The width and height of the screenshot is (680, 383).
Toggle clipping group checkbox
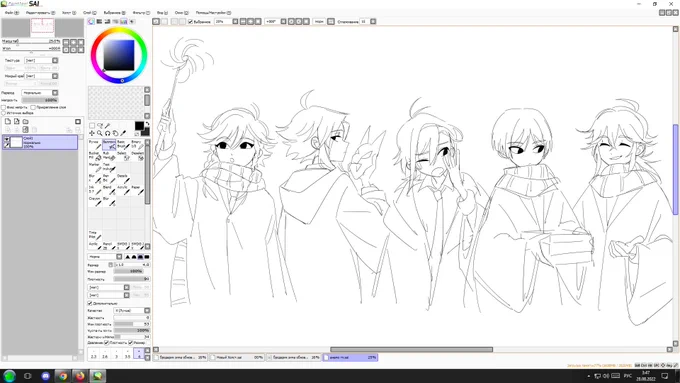click(33, 107)
